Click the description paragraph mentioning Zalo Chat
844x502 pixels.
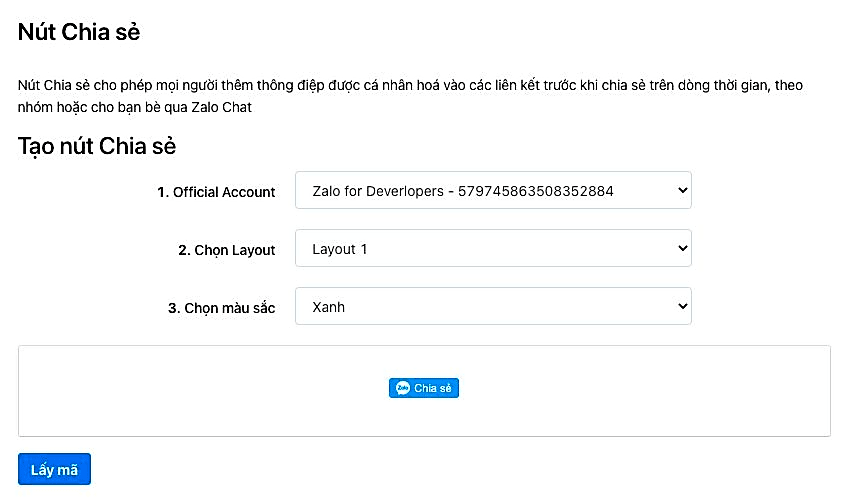(x=410, y=96)
